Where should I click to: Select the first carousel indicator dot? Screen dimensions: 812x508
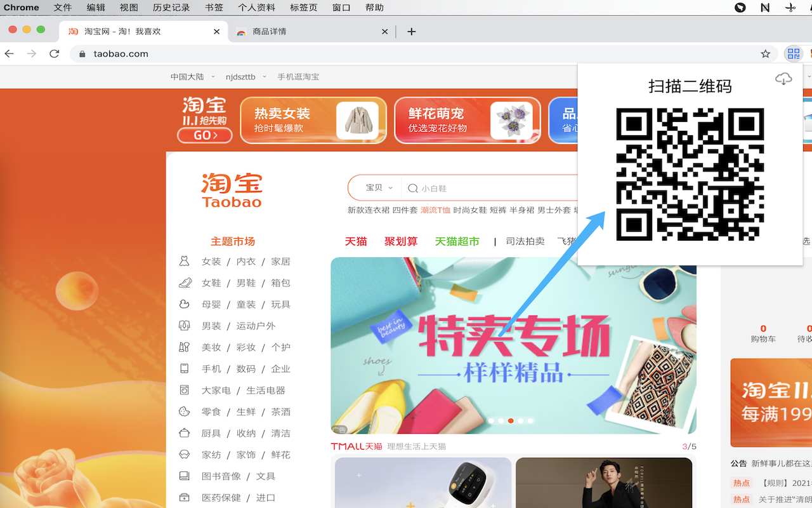[491, 420]
